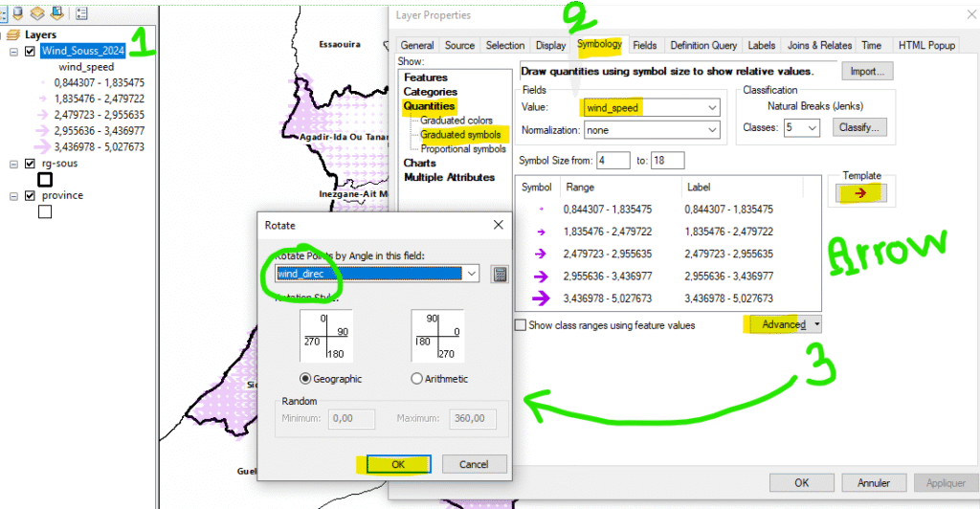Screen dimensions: 980x509
Task: Expand the rotation field dropdown wind_direc
Action: pyautogui.click(x=472, y=274)
